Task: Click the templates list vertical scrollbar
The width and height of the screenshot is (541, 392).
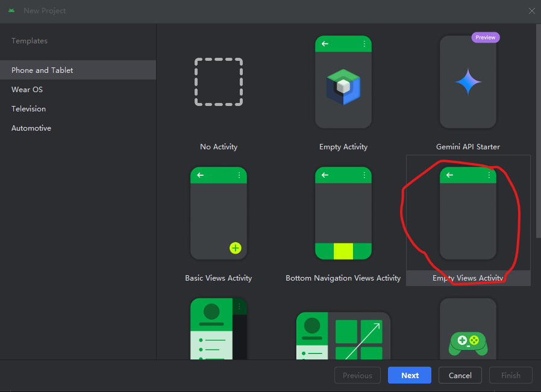Action: click(538, 131)
